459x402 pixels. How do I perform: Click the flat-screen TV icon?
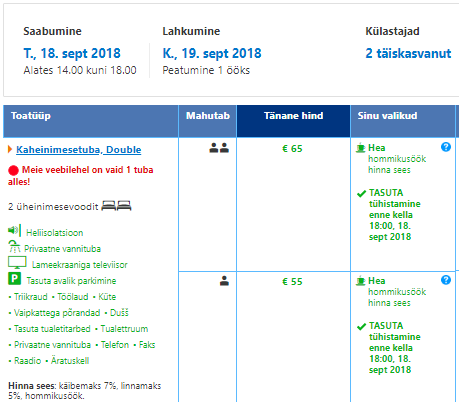17,262
